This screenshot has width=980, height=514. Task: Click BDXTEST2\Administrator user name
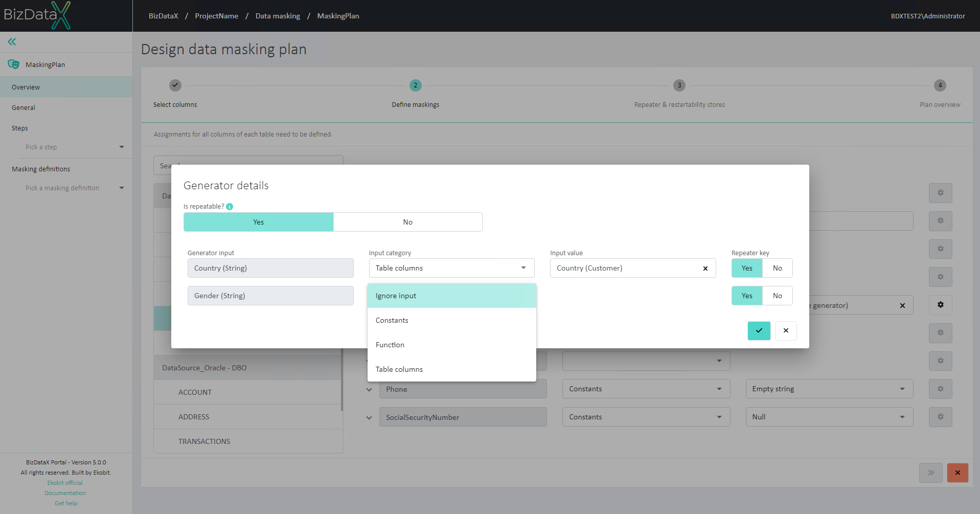928,16
